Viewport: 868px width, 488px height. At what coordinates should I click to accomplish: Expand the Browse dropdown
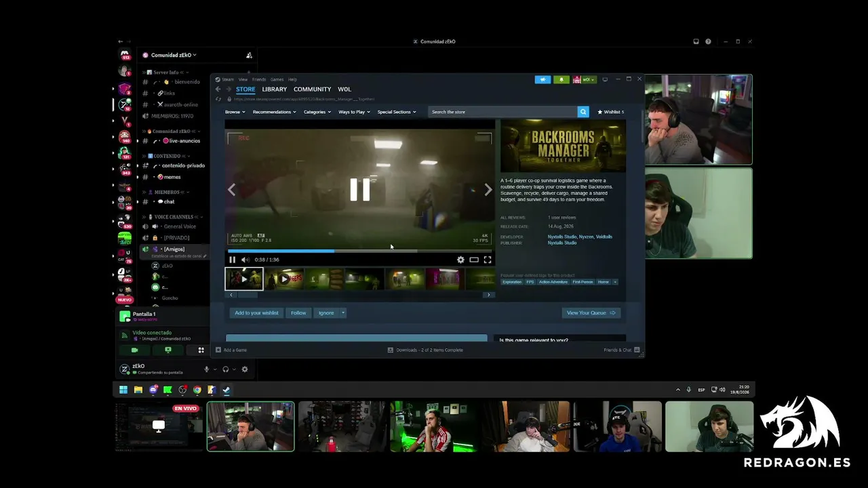click(234, 112)
